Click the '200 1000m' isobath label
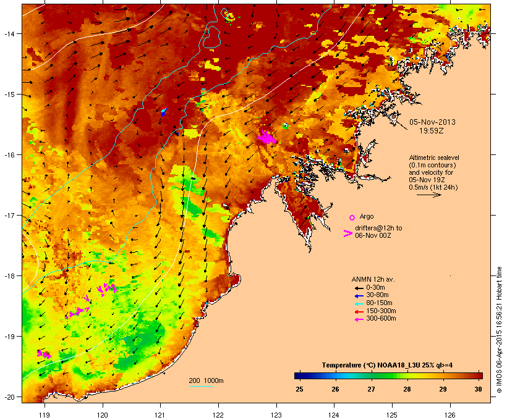507x420 pixels. click(206, 380)
